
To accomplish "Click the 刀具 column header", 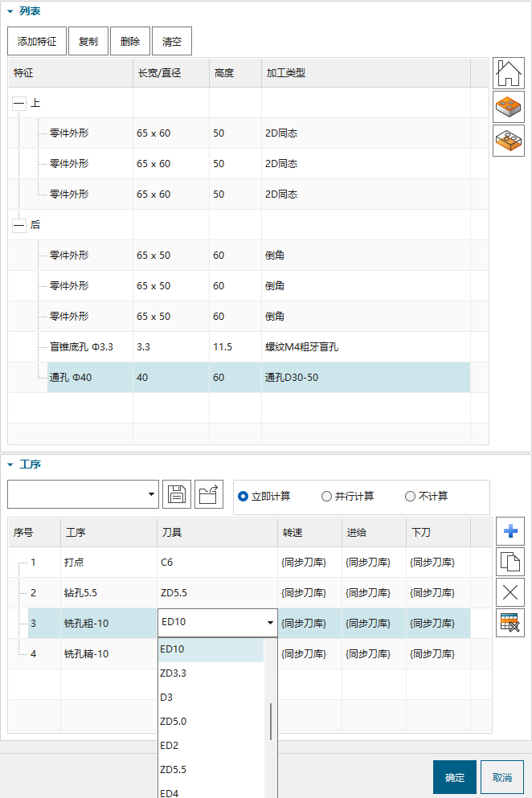I will coord(218,532).
